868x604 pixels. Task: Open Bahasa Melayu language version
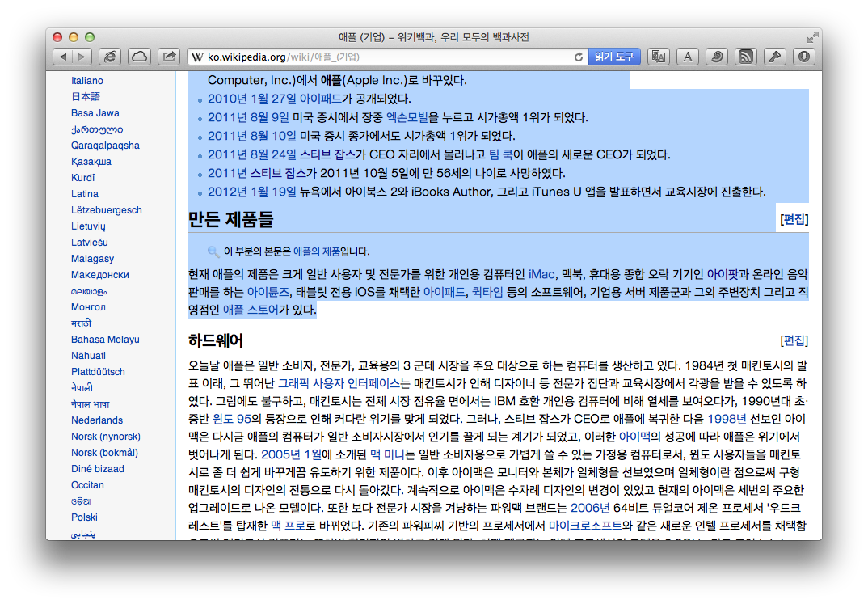click(105, 340)
